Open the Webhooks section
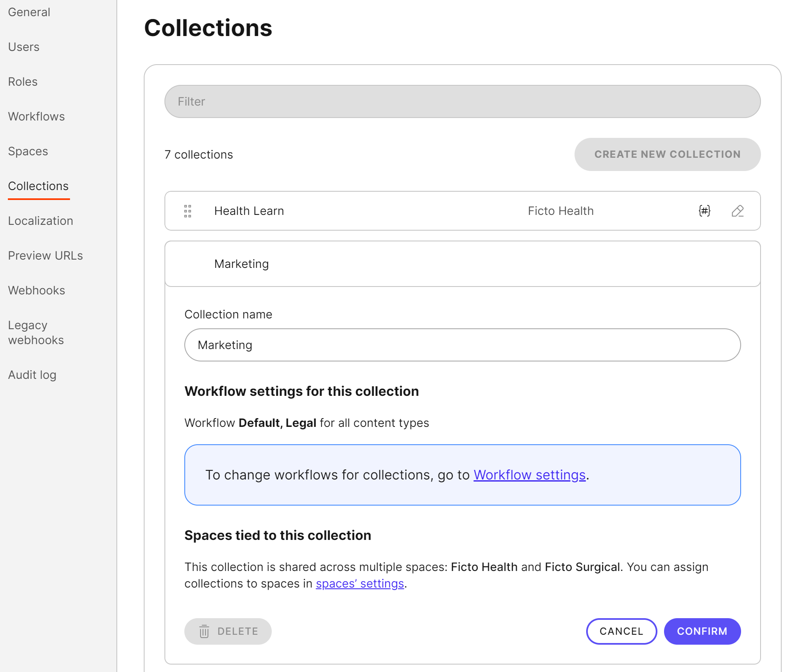Screen dimensions: 797x672 pos(36,290)
